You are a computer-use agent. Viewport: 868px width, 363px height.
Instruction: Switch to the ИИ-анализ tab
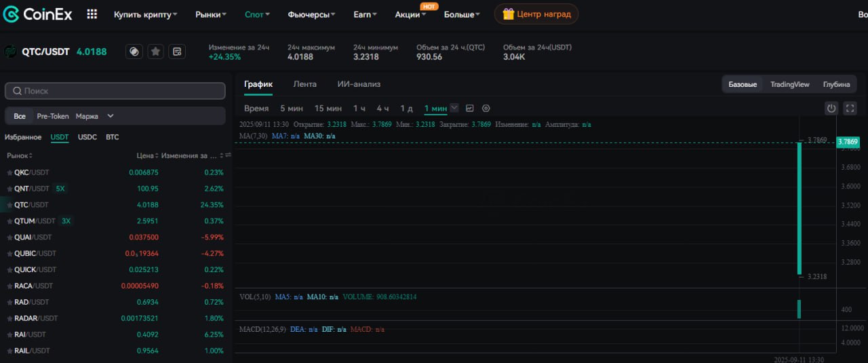click(x=359, y=84)
